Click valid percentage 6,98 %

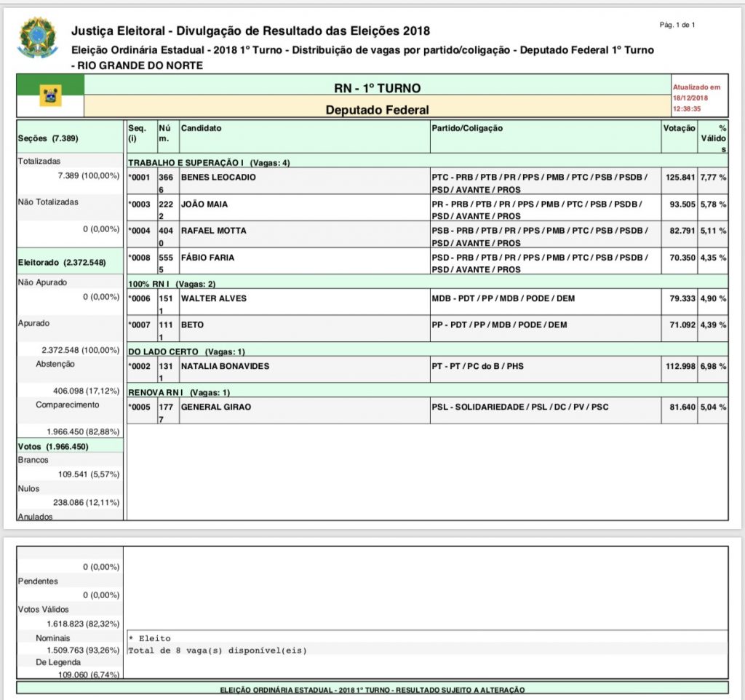(x=713, y=367)
